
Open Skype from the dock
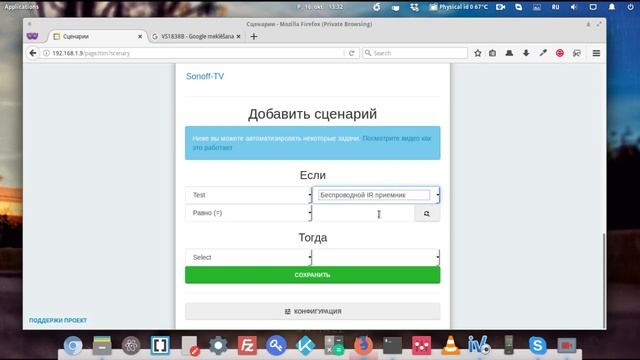click(x=538, y=345)
